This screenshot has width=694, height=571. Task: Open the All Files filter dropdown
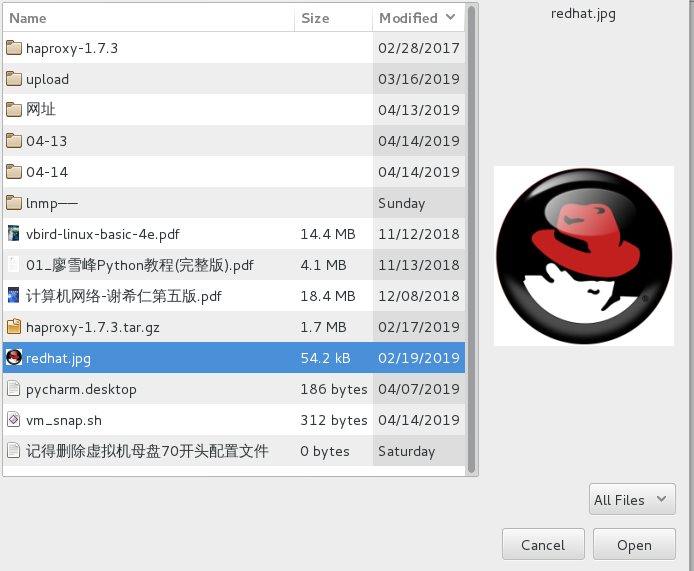tap(632, 499)
